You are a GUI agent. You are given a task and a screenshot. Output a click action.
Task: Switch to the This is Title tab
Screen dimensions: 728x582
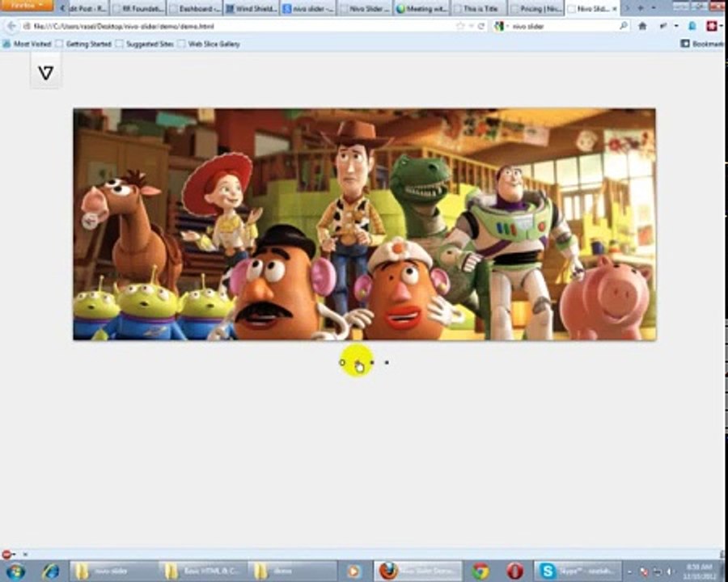point(478,8)
